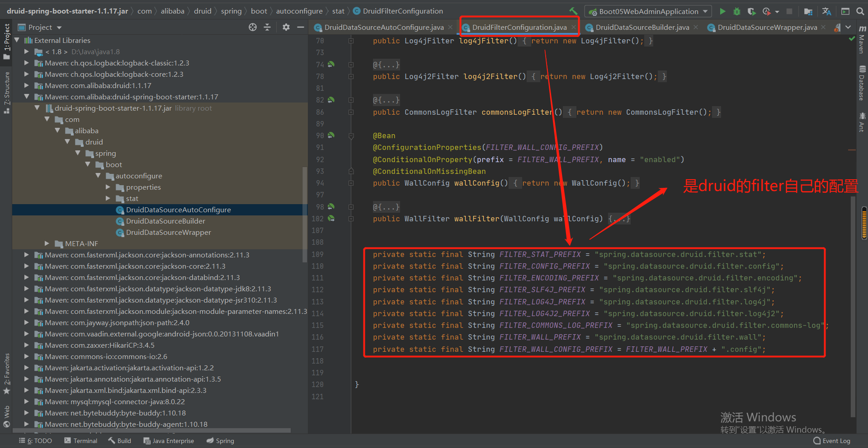Click the Project tree horizontal scrollbar
Image resolution: width=868 pixels, height=448 pixels.
(x=151, y=430)
